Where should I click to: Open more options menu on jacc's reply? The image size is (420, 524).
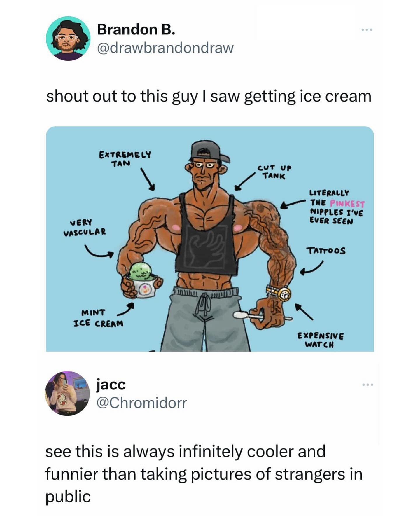tap(367, 385)
